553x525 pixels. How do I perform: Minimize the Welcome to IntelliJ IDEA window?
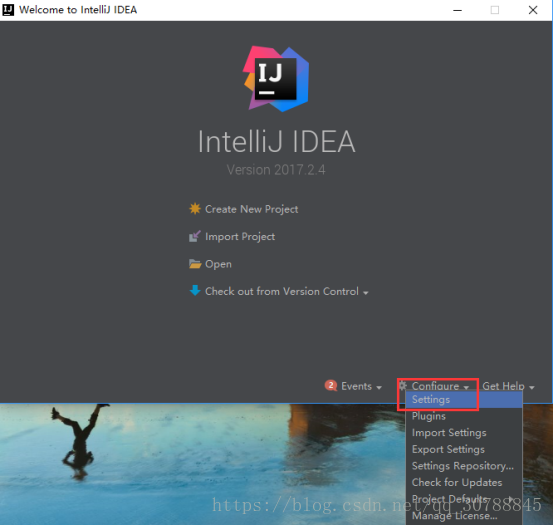(x=457, y=10)
